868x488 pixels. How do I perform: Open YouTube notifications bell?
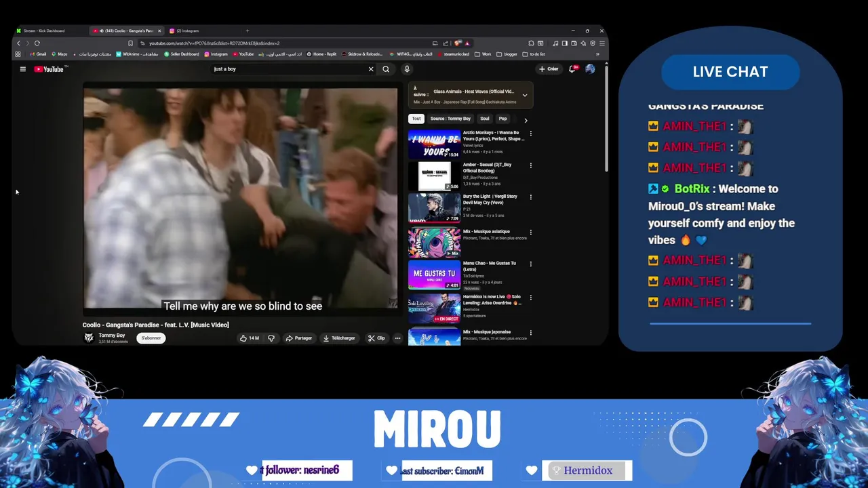pos(572,69)
